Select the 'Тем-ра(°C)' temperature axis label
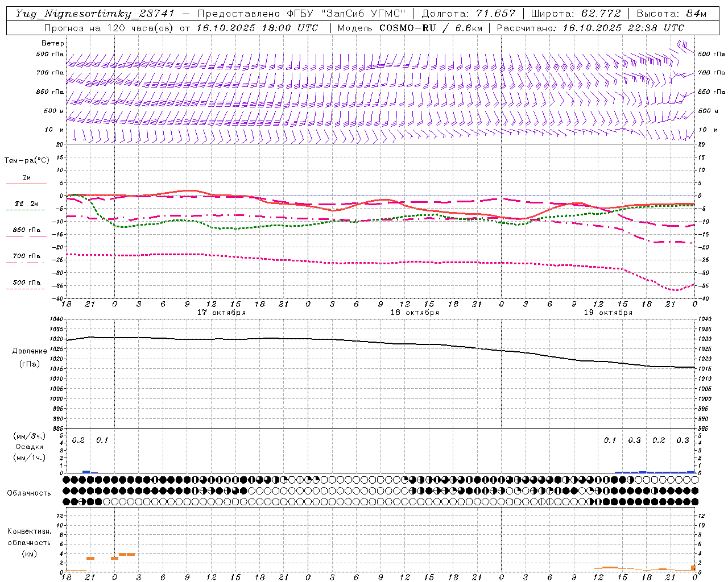 27,161
